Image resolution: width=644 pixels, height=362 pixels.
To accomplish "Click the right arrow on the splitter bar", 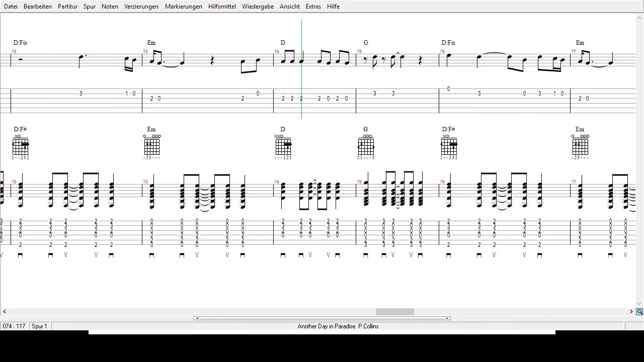I will pyautogui.click(x=447, y=318).
